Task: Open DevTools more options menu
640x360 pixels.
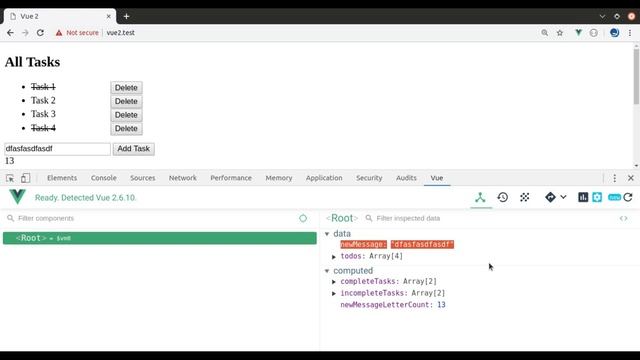Action: click(x=615, y=178)
